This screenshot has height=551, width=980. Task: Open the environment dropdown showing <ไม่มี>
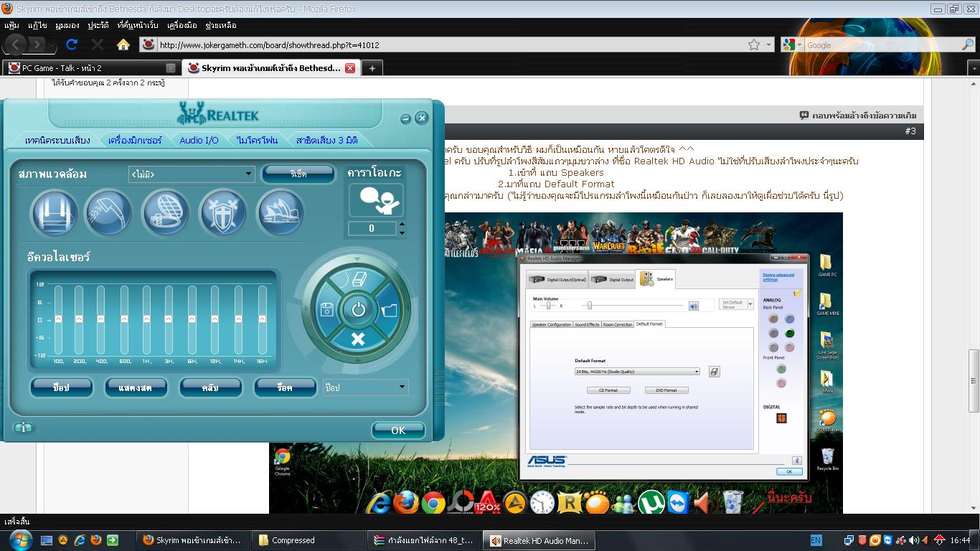tap(192, 174)
